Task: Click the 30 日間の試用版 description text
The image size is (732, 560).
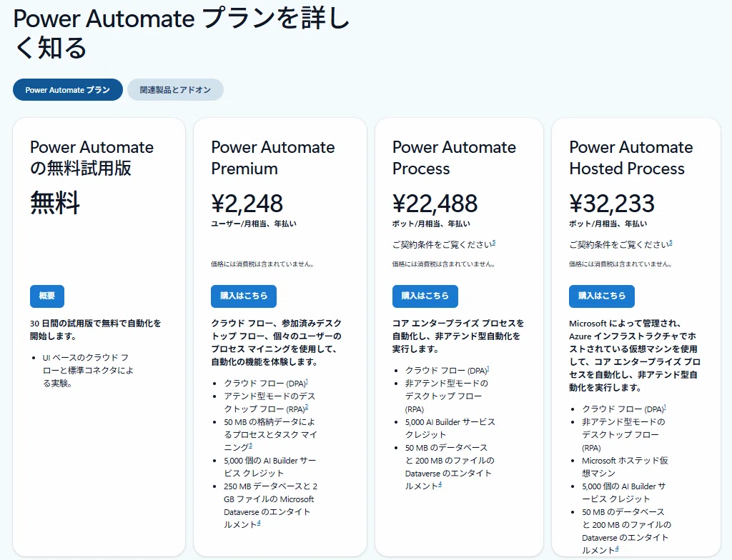Action: click(x=96, y=329)
